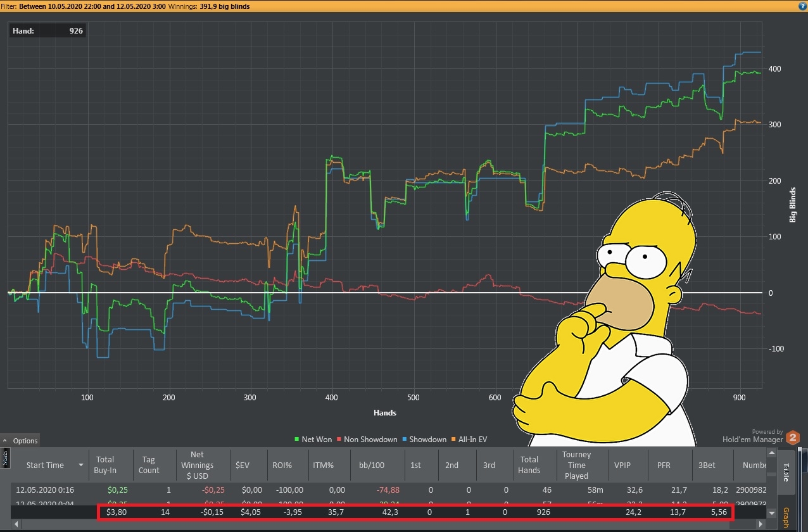The image size is (808, 532).
Task: Click the 32,6 VPIP cell
Action: 634,490
